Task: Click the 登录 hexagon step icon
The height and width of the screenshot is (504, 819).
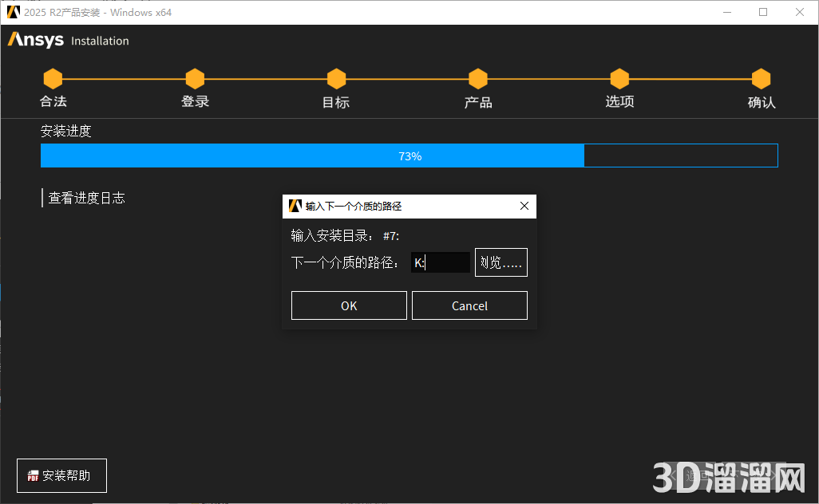Action: (x=195, y=78)
